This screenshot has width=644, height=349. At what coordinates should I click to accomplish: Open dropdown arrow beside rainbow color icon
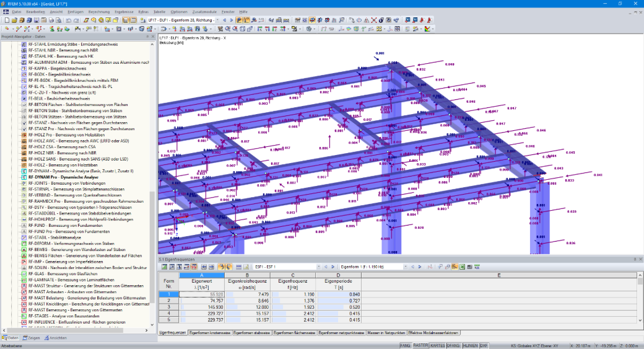(x=433, y=29)
